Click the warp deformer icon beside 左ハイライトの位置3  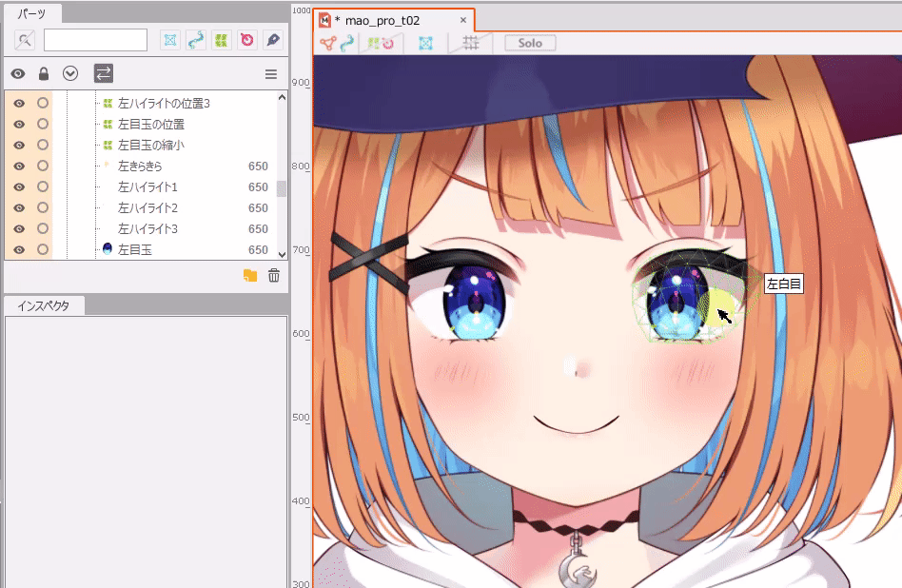(108, 104)
